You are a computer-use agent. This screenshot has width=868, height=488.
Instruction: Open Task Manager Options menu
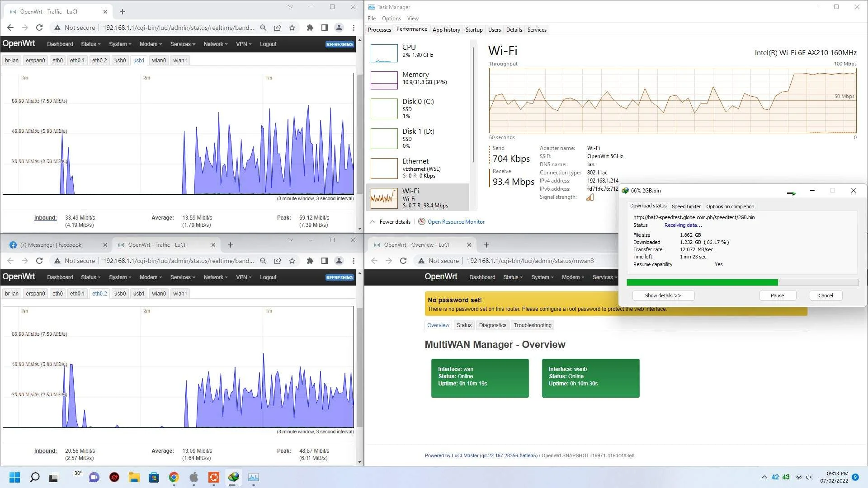point(391,19)
